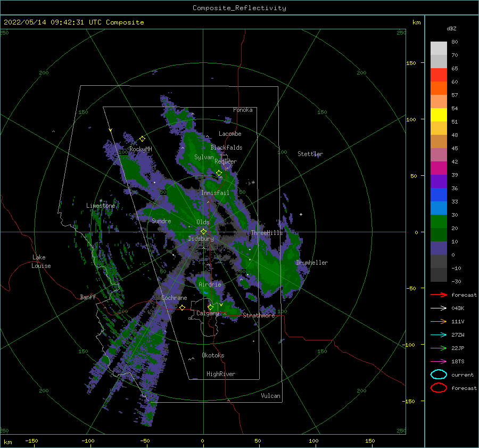The height and width of the screenshot is (448, 479).
Task: Click the 'Blackfalds' city label
Action: point(226,148)
